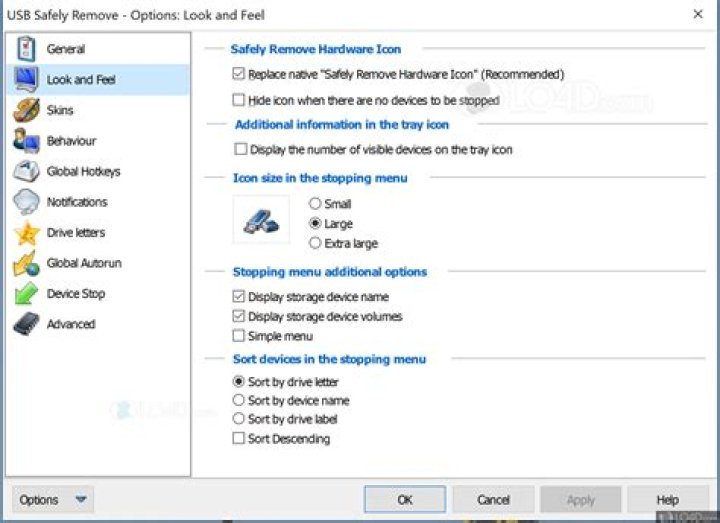Click the Look and Feel monitor icon
The width and height of the screenshot is (720, 523).
click(26, 79)
